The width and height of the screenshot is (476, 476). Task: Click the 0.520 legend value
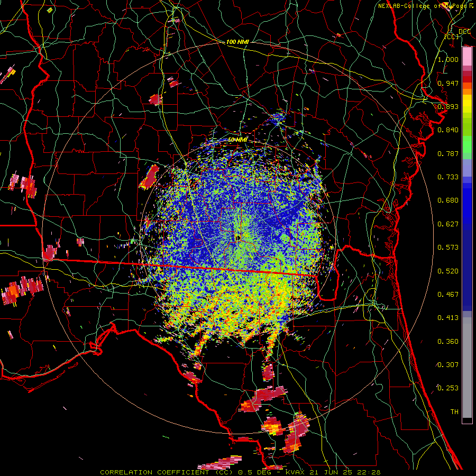coord(448,271)
